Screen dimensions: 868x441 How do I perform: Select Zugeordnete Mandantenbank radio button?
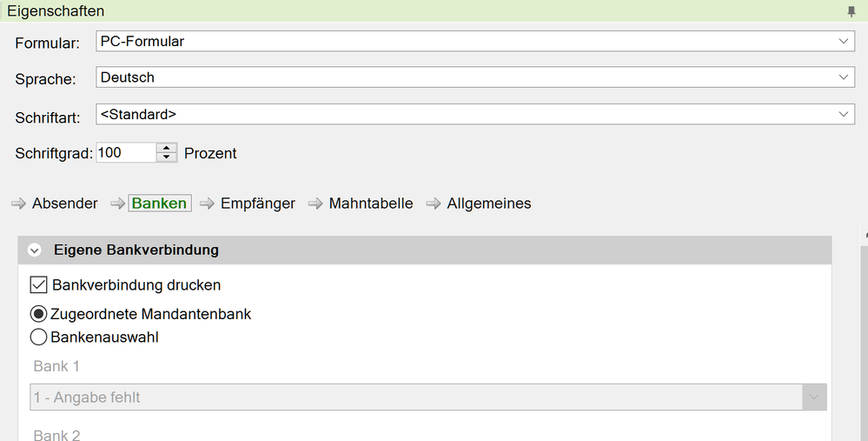[38, 314]
